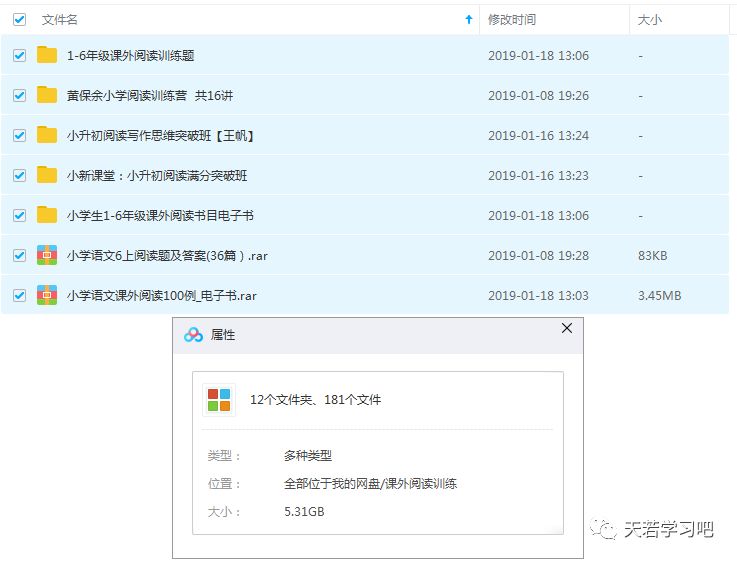Open folder 小升初阅读写作思维突破班【王帆】
The width and height of the screenshot is (737, 561).
coord(160,135)
